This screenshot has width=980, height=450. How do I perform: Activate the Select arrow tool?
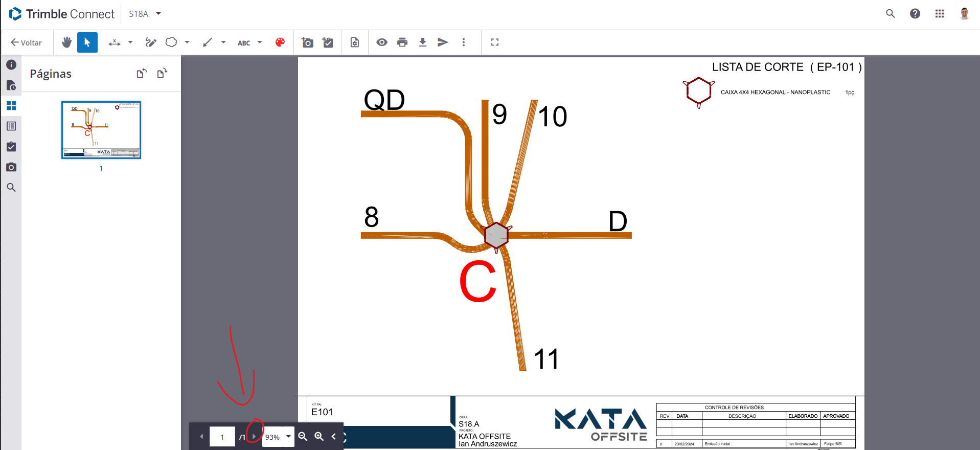point(87,42)
